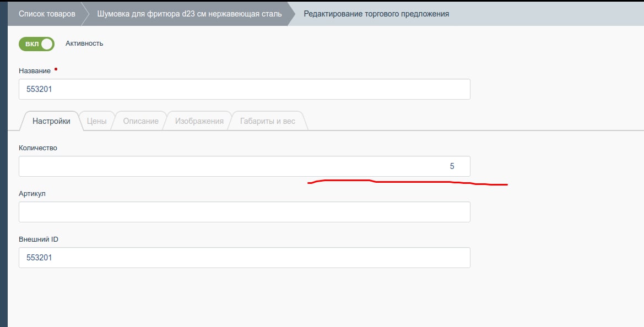Viewport: 644px width, 327px height.
Task: Open the Описание tab
Action: pyautogui.click(x=141, y=121)
